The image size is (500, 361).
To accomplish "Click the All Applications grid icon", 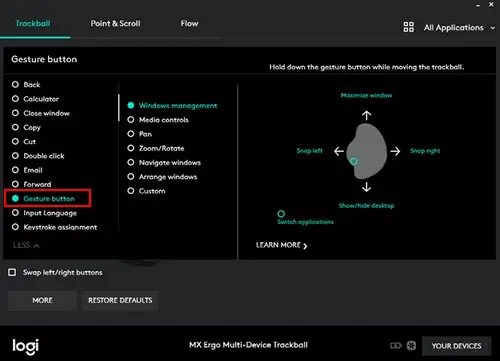I will tap(408, 27).
